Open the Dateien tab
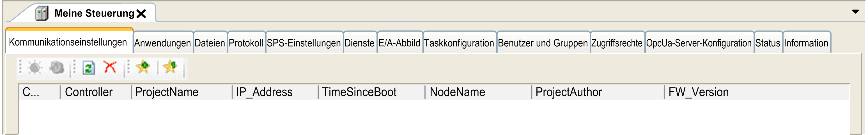The image size is (868, 135). (210, 43)
